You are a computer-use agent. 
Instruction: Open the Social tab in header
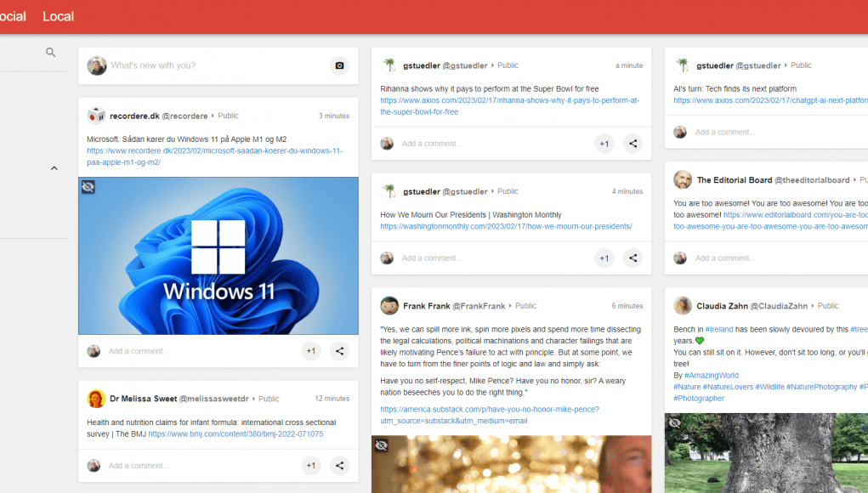(x=12, y=17)
